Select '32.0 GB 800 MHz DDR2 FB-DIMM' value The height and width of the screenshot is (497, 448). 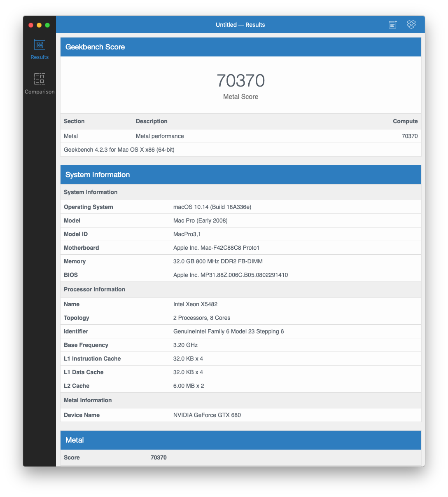tap(218, 261)
